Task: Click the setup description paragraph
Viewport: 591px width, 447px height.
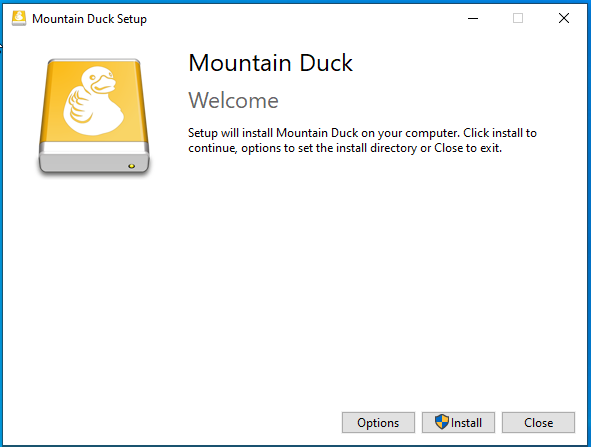Action: [362, 141]
